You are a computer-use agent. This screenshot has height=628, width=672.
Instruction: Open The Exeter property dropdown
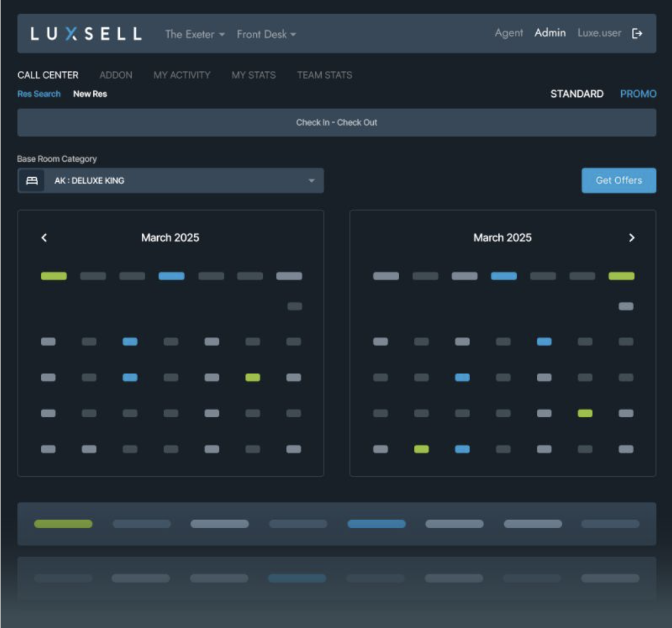tap(195, 34)
